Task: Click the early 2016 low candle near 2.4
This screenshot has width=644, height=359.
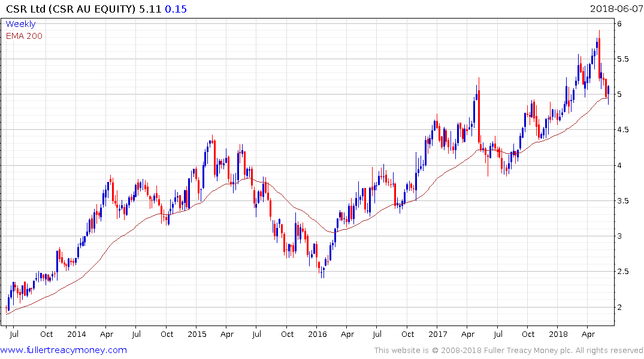Action: pyautogui.click(x=321, y=271)
